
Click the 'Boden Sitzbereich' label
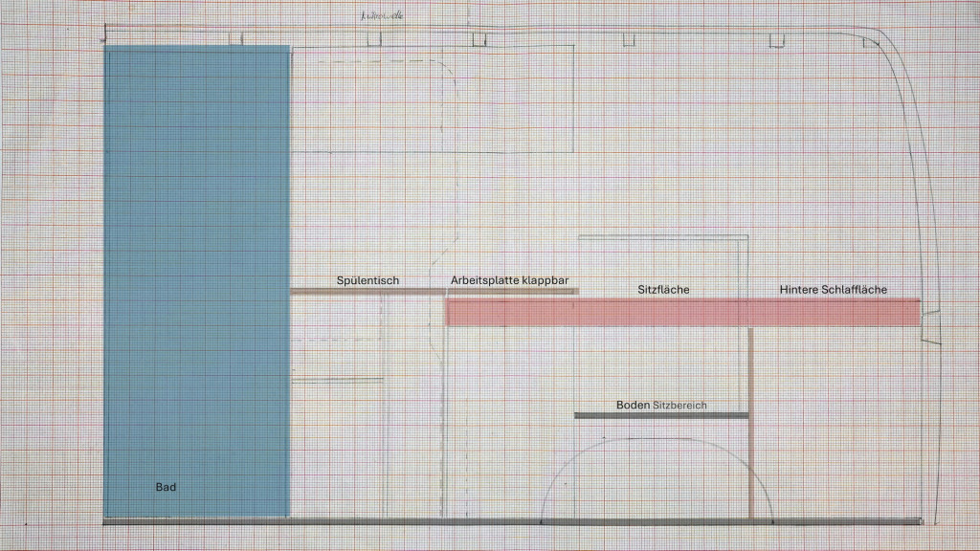[661, 406]
